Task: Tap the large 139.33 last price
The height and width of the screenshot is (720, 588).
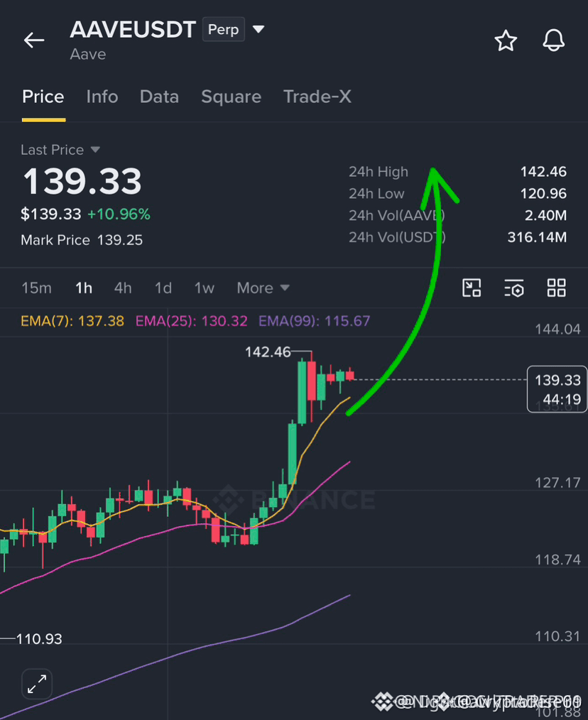Action: (82, 181)
